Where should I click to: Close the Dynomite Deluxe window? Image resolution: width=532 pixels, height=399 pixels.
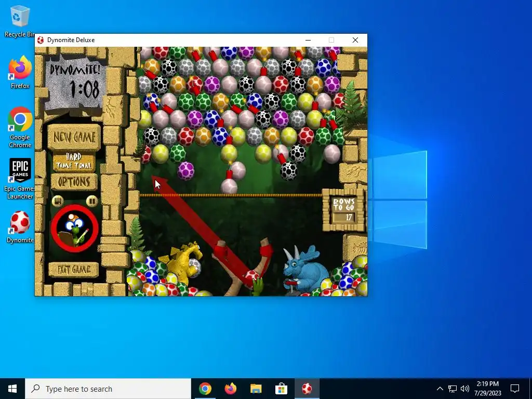pos(355,40)
